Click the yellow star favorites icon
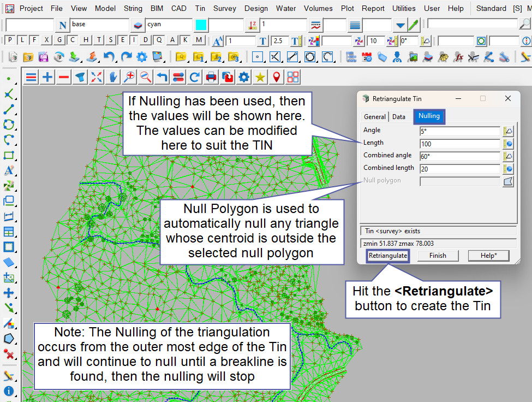 pos(260,78)
